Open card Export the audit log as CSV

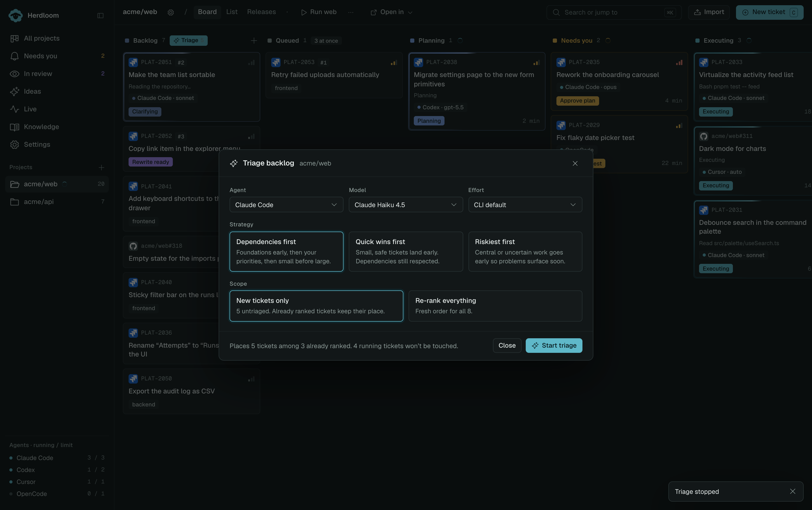click(x=191, y=391)
